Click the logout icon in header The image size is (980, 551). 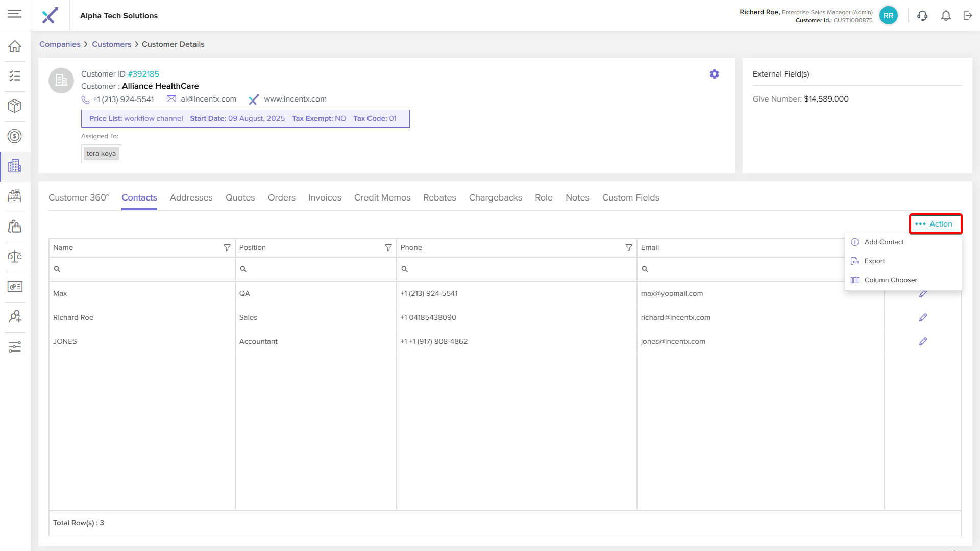[x=968, y=16]
